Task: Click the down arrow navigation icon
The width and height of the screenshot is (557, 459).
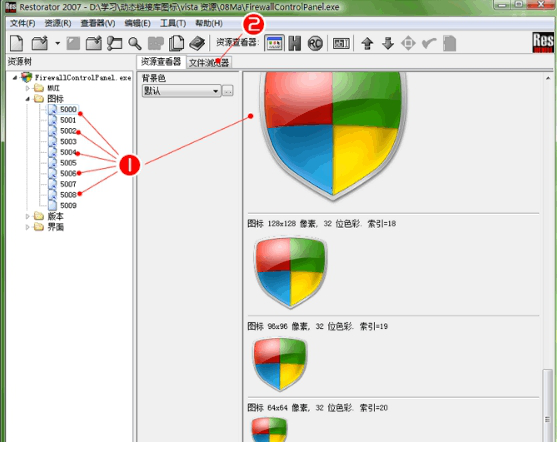Action: tap(388, 43)
